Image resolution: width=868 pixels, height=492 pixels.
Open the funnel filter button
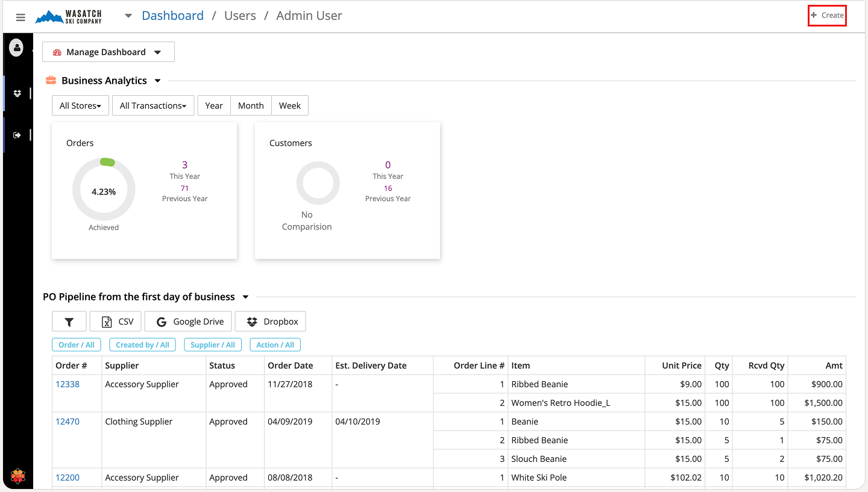(69, 322)
